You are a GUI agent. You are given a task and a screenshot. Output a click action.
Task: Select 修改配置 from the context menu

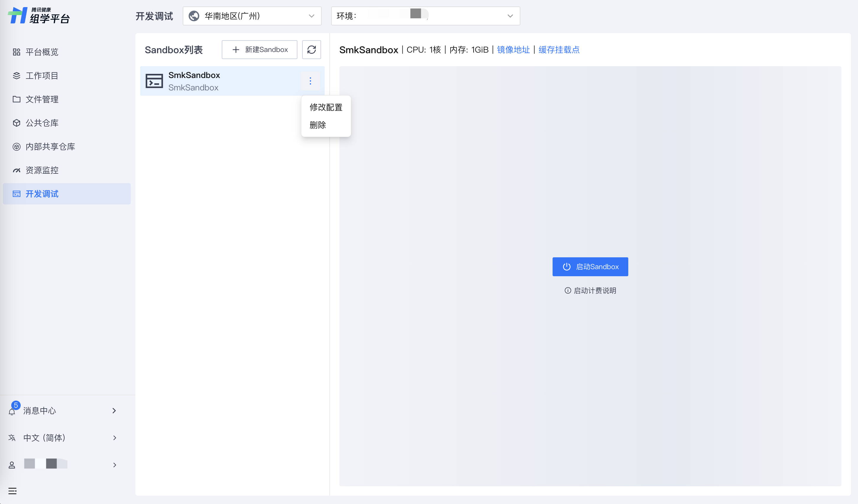[x=326, y=108]
